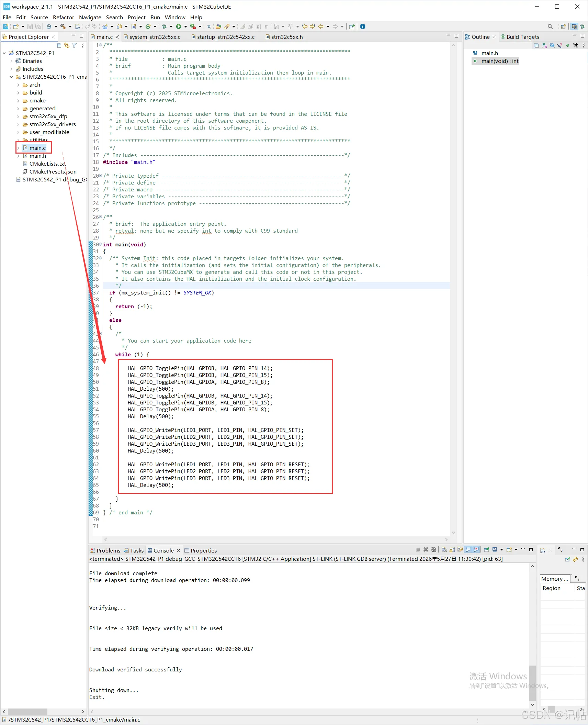Toggle Link with Editor in Project Explorer
The width and height of the screenshot is (588, 725).
point(67,45)
